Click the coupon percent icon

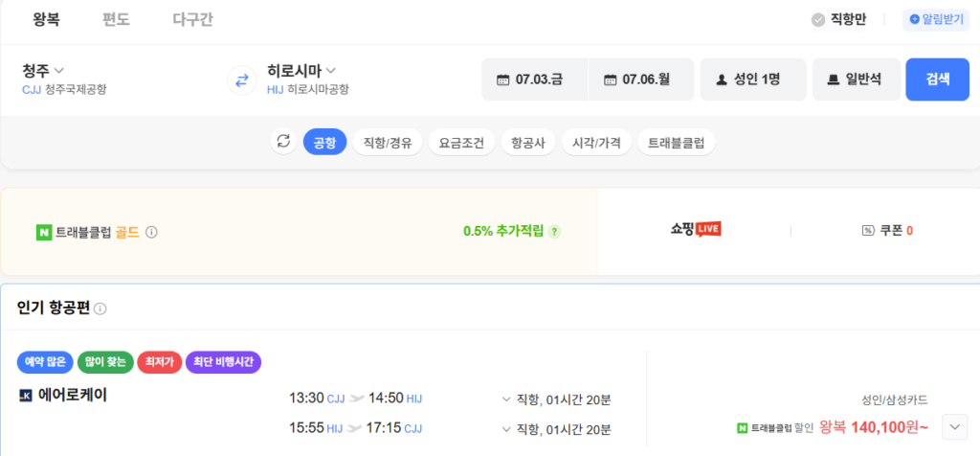click(x=867, y=231)
